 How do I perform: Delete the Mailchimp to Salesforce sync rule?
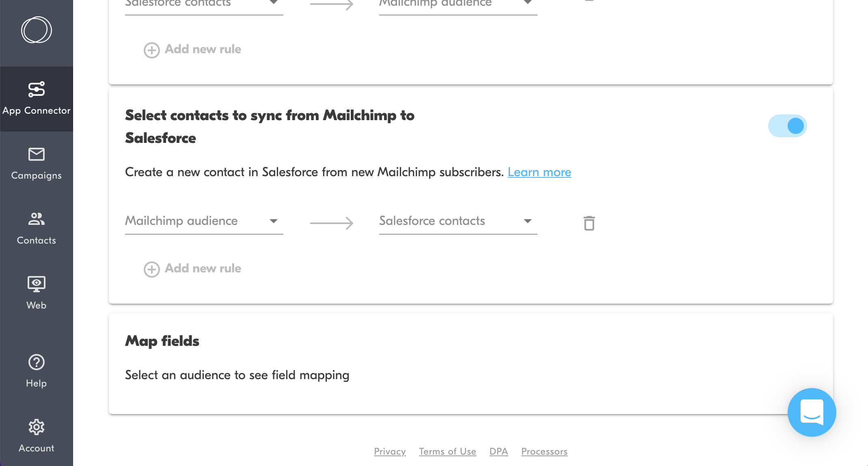(x=589, y=223)
